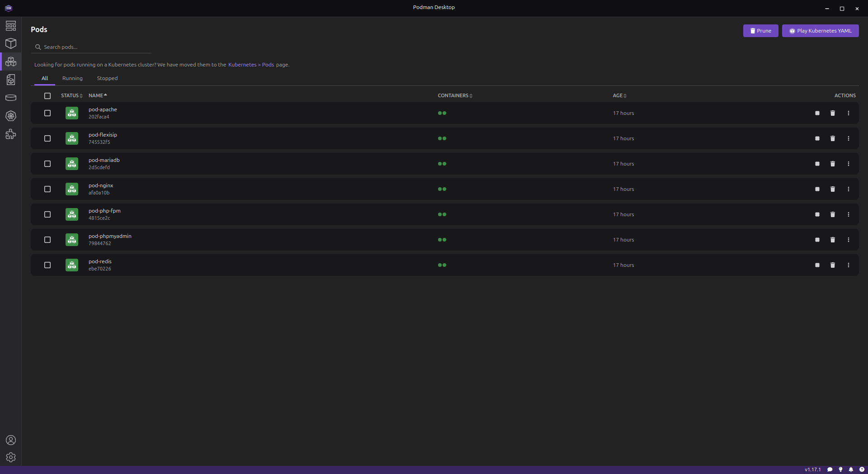Viewport: 868px width, 474px height.
Task: Follow the Kubernetes > Pods link
Action: point(251,65)
